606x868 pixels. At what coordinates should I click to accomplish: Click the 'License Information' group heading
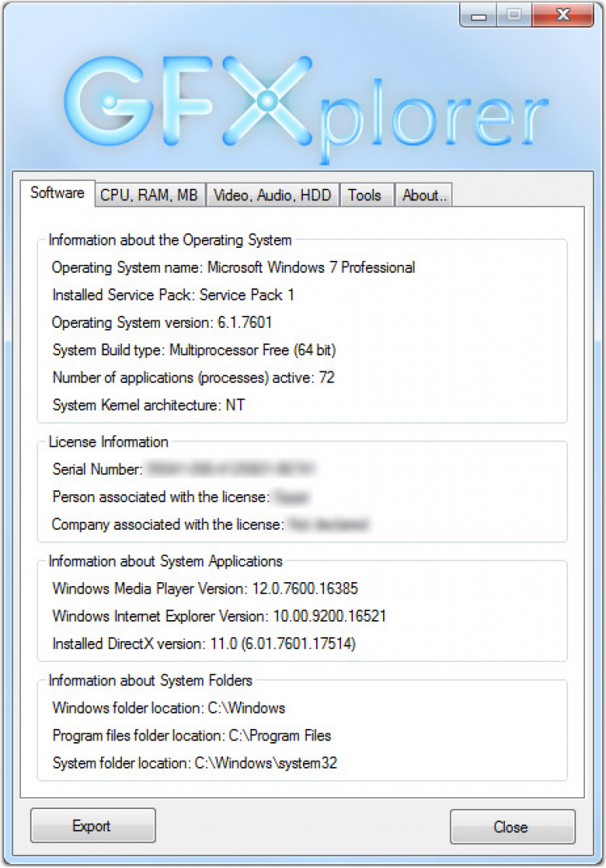108,442
